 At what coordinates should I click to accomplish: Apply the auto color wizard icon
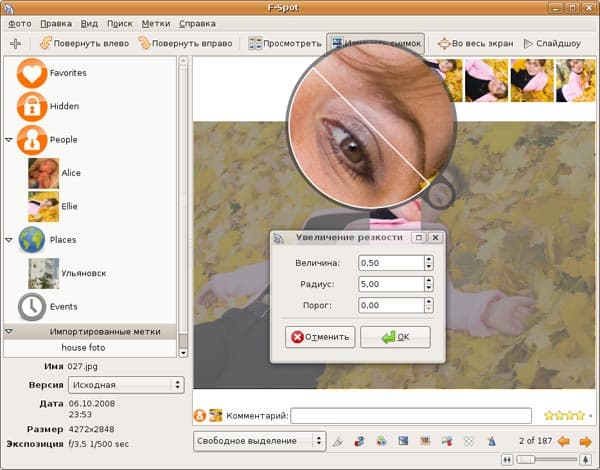coord(491,441)
